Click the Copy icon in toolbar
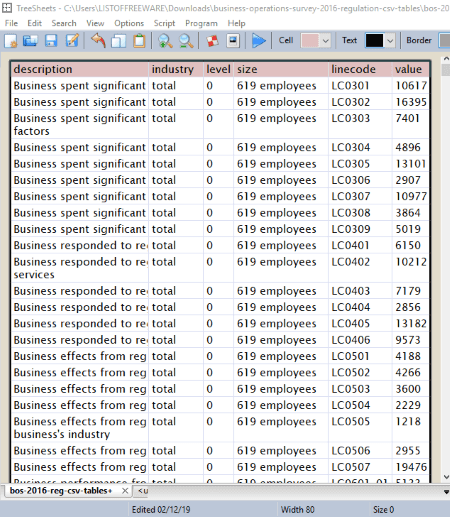This screenshot has width=450, height=517. pos(118,41)
